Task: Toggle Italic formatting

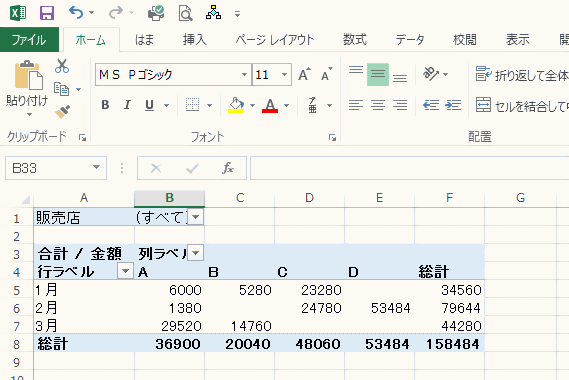Action: (127, 105)
